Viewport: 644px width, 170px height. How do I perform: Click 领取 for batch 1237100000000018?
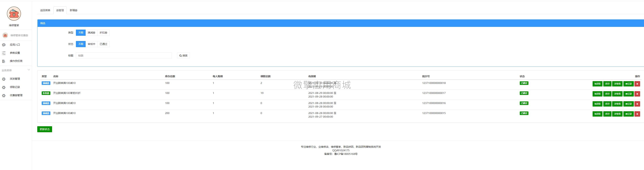[x=597, y=84]
